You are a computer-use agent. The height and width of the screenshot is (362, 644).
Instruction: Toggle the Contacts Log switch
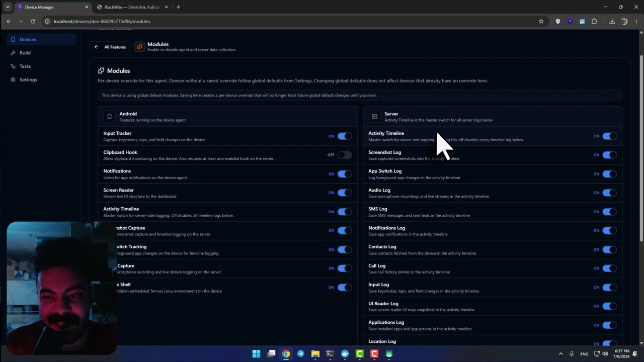609,249
